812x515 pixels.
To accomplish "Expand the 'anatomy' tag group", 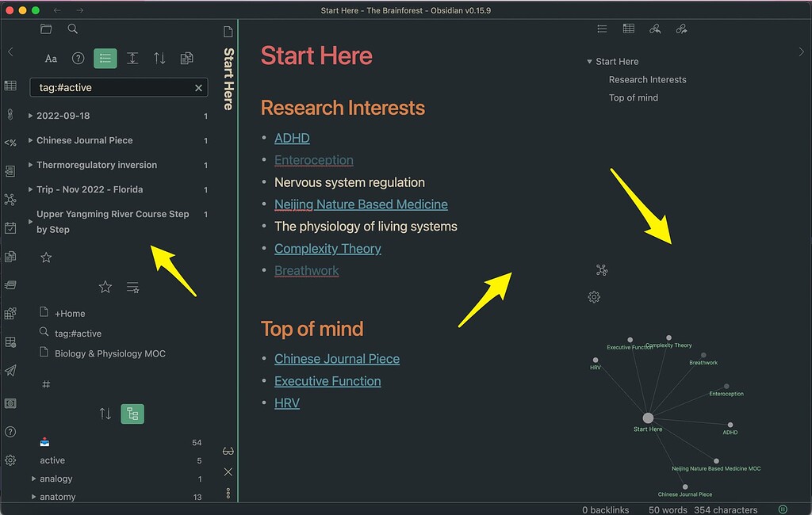I will pyautogui.click(x=34, y=497).
